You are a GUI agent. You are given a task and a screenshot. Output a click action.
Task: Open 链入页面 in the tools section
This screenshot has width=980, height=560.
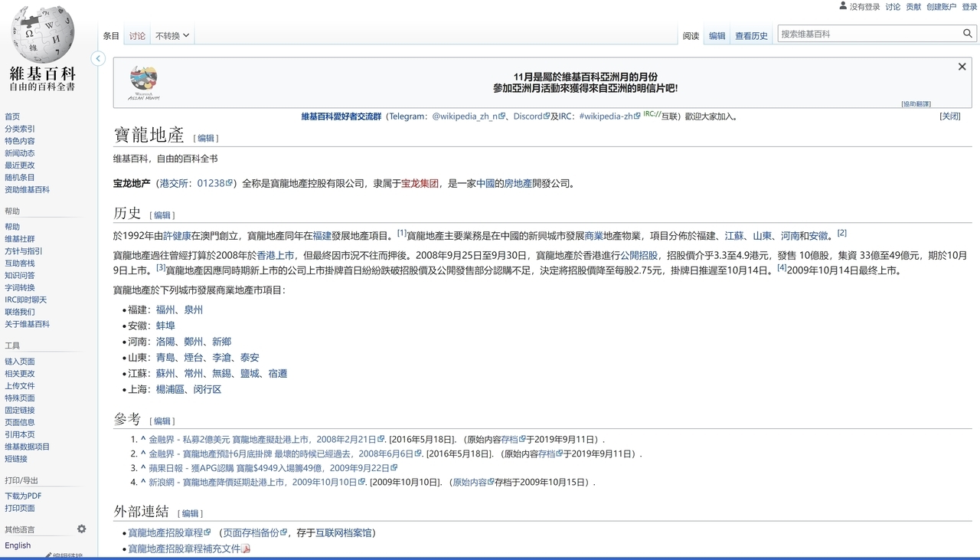coord(20,361)
